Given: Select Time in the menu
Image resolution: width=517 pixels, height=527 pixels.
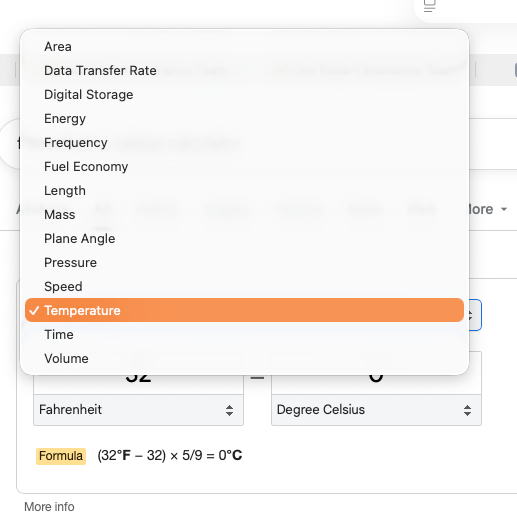Looking at the screenshot, I should [x=244, y=335].
